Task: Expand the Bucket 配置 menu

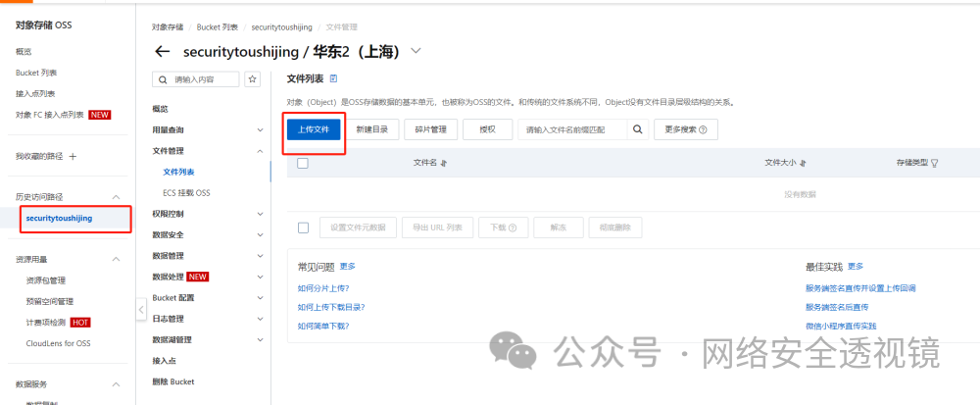Action: [x=261, y=297]
